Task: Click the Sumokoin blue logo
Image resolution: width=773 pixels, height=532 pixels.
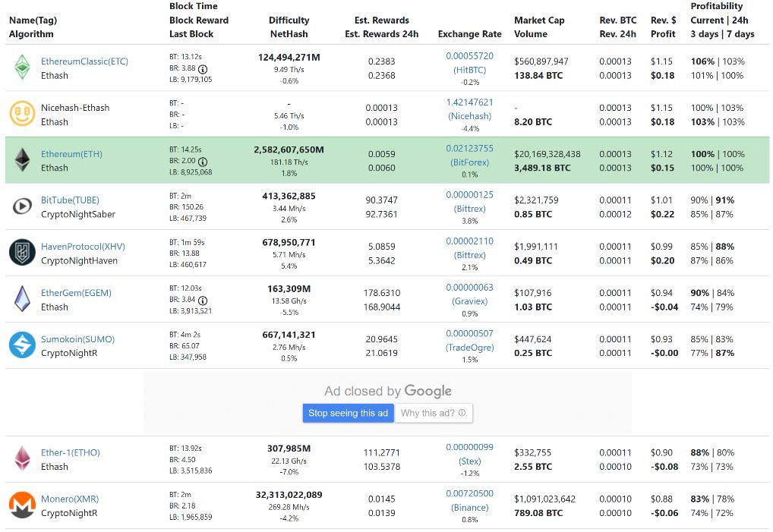Action: (x=22, y=345)
